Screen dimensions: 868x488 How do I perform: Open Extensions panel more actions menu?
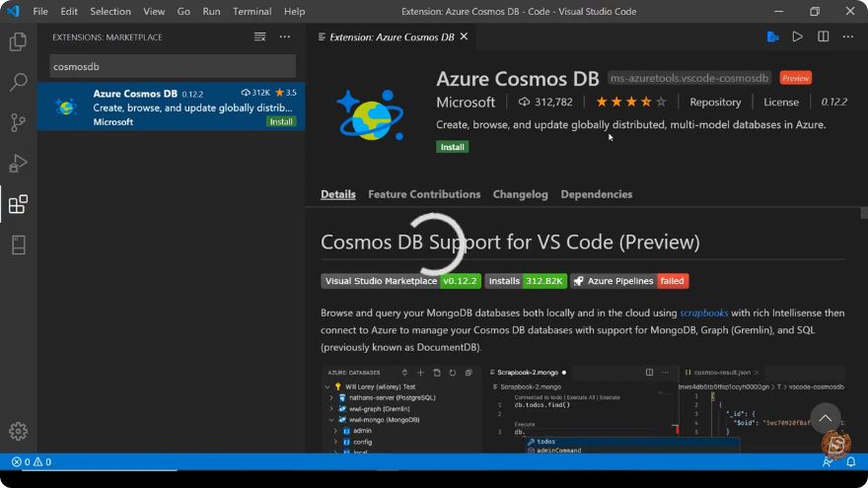[x=284, y=37]
